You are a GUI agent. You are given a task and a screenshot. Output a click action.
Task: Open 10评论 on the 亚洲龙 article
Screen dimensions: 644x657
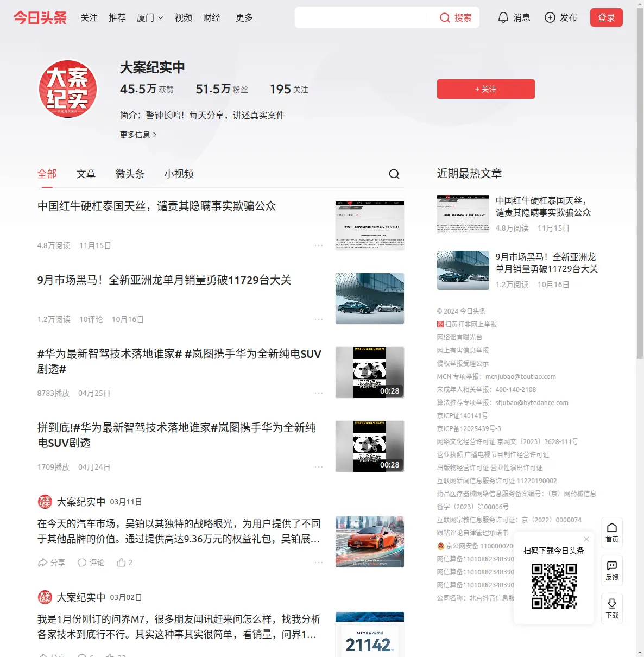click(x=91, y=319)
